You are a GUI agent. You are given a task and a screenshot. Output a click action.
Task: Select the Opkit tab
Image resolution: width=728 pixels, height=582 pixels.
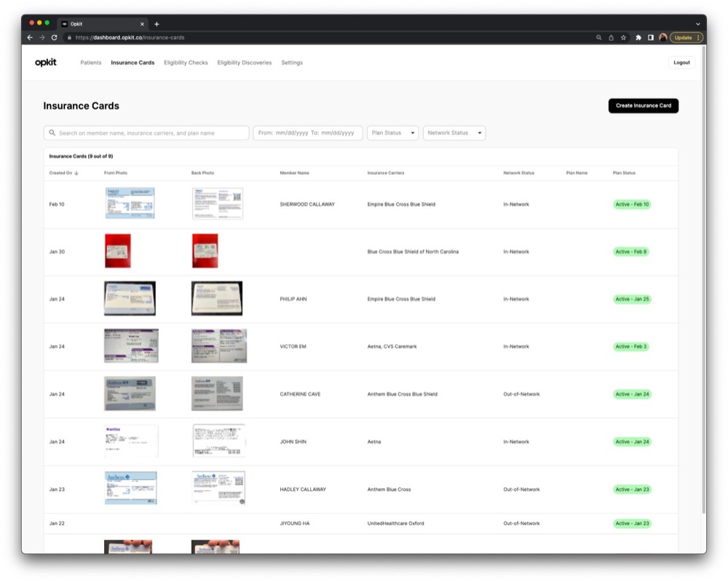(103, 24)
